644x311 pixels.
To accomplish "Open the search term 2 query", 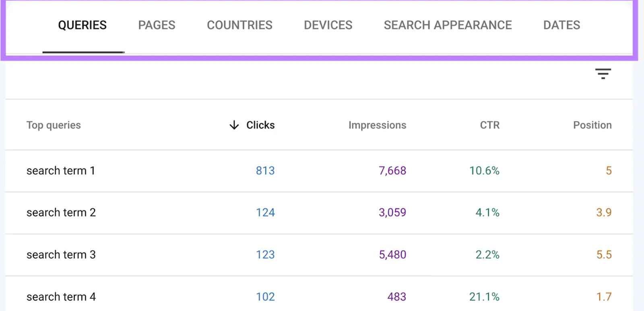I will pos(61,212).
